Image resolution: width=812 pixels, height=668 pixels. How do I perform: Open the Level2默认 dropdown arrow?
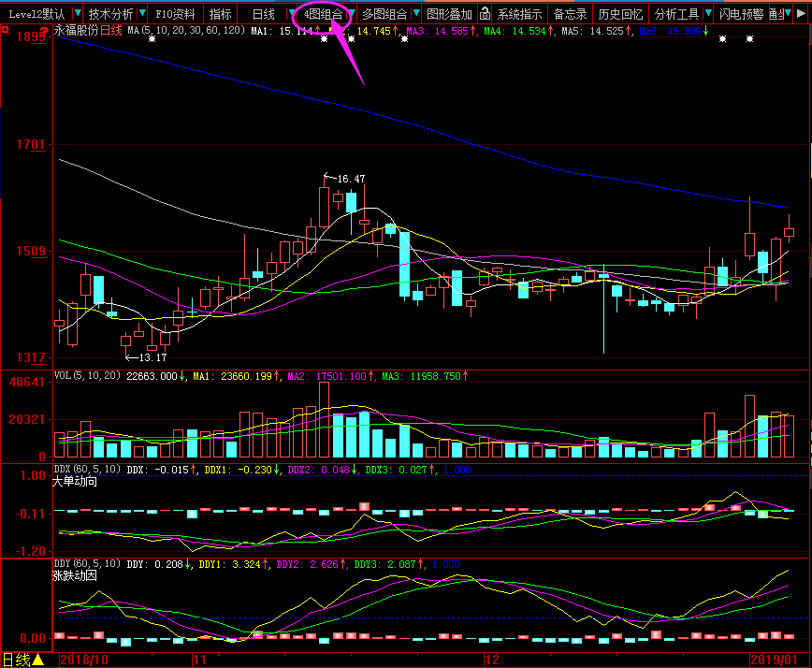pyautogui.click(x=74, y=14)
